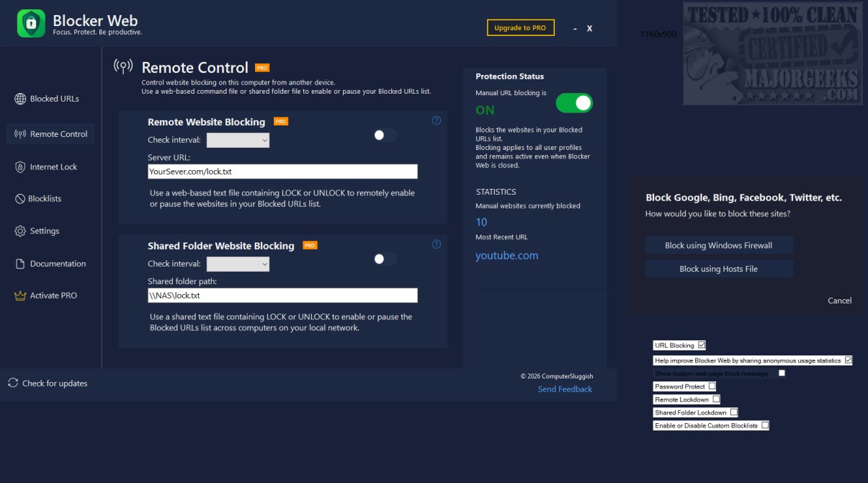This screenshot has height=483, width=868.
Task: Click the circle-slash icon beside Blocklists
Action: 20,199
